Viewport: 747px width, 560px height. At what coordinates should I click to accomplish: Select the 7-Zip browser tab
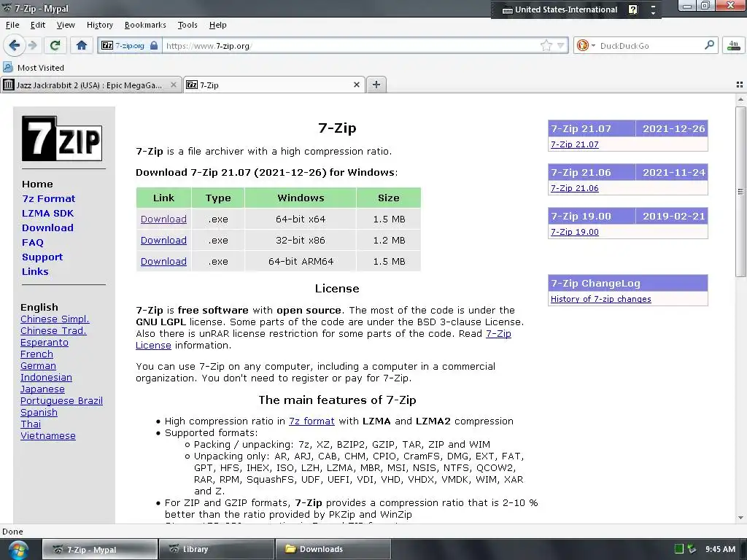[x=274, y=85]
